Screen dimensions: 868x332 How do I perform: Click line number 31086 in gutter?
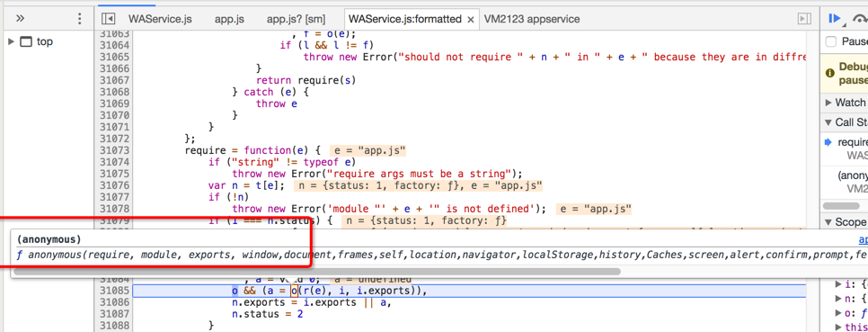115,302
